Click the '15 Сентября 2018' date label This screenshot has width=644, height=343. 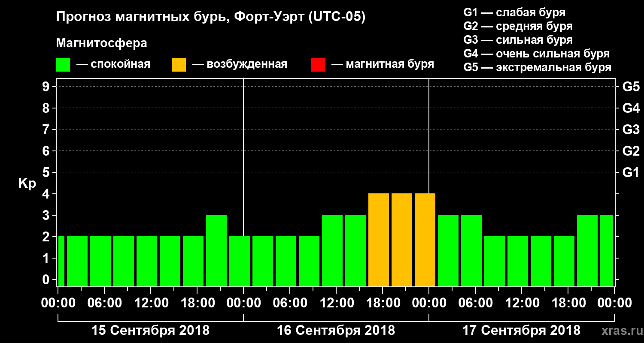click(x=151, y=331)
